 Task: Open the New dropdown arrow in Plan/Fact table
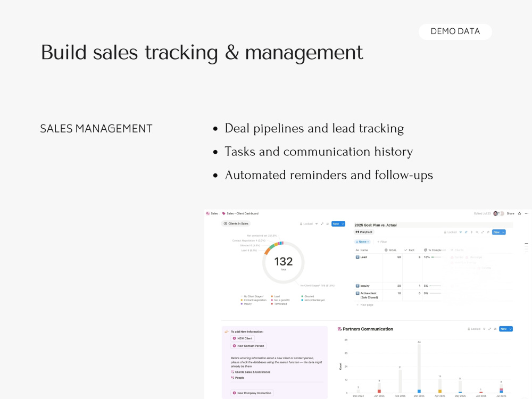point(503,232)
